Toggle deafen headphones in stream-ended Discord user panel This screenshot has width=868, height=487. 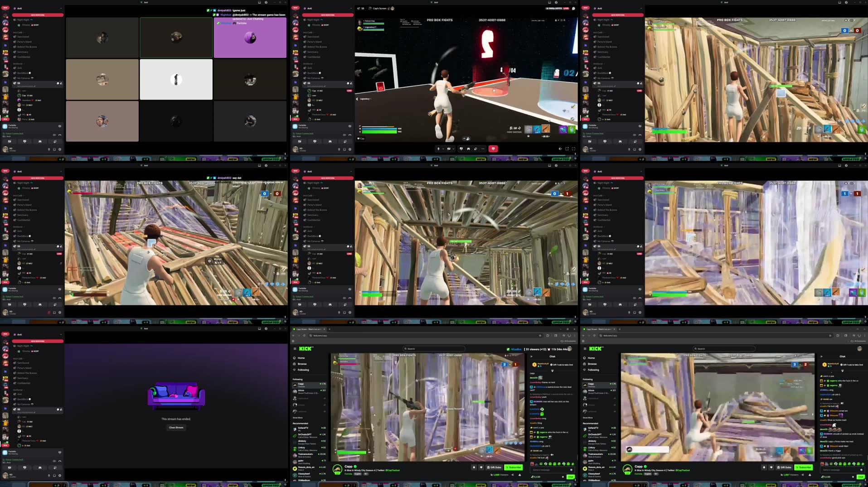pyautogui.click(x=54, y=475)
